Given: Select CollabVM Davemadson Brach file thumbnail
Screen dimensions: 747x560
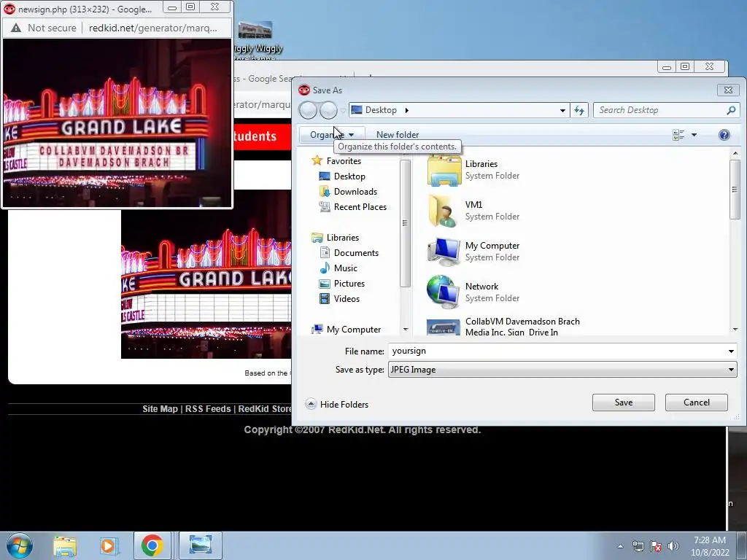Looking at the screenshot, I should click(x=444, y=327).
